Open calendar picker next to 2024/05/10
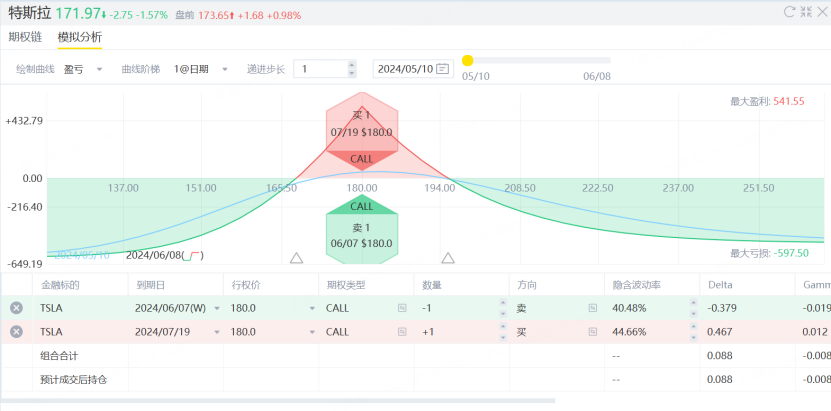Image resolution: width=831 pixels, height=411 pixels. pos(443,69)
